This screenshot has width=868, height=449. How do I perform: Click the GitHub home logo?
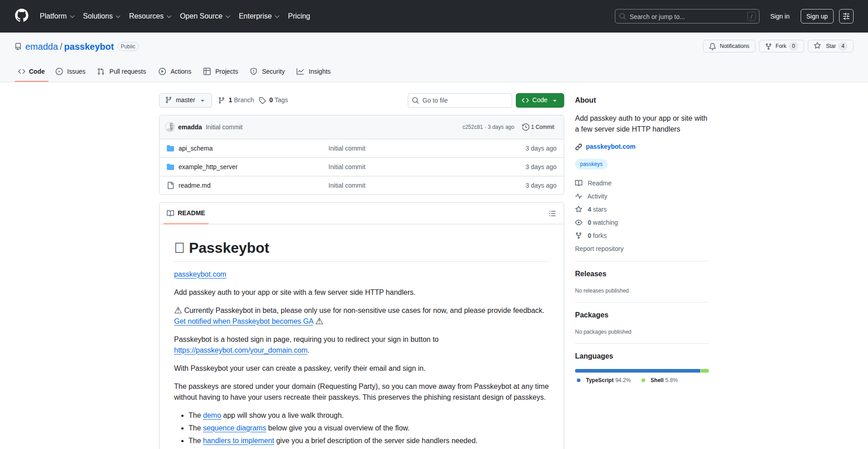[21, 16]
